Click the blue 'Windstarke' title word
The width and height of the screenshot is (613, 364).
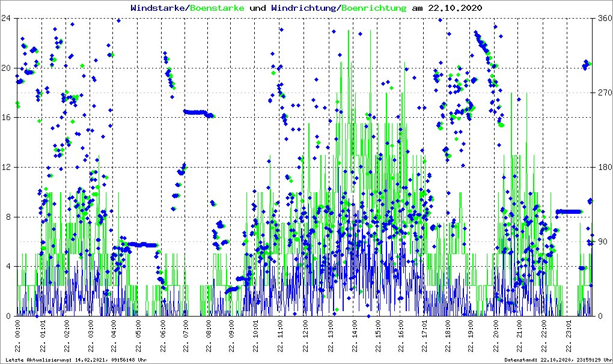[x=157, y=8]
